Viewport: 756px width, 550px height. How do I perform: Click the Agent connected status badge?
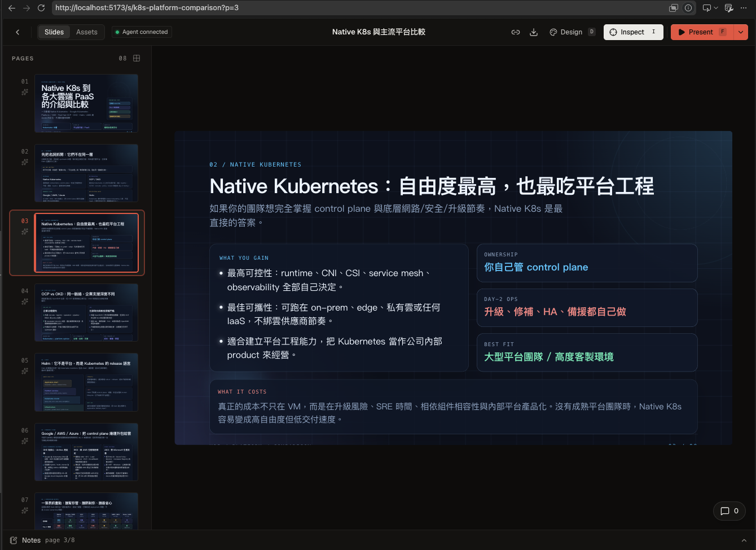coord(142,32)
